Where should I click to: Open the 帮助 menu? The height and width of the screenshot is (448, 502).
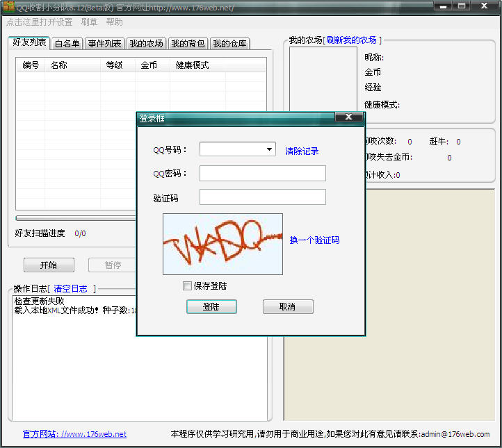point(114,22)
